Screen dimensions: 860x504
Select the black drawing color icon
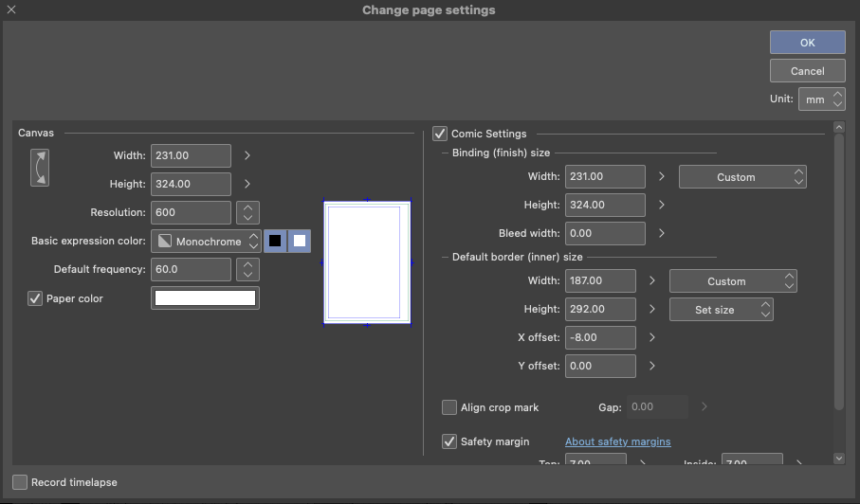click(x=275, y=241)
